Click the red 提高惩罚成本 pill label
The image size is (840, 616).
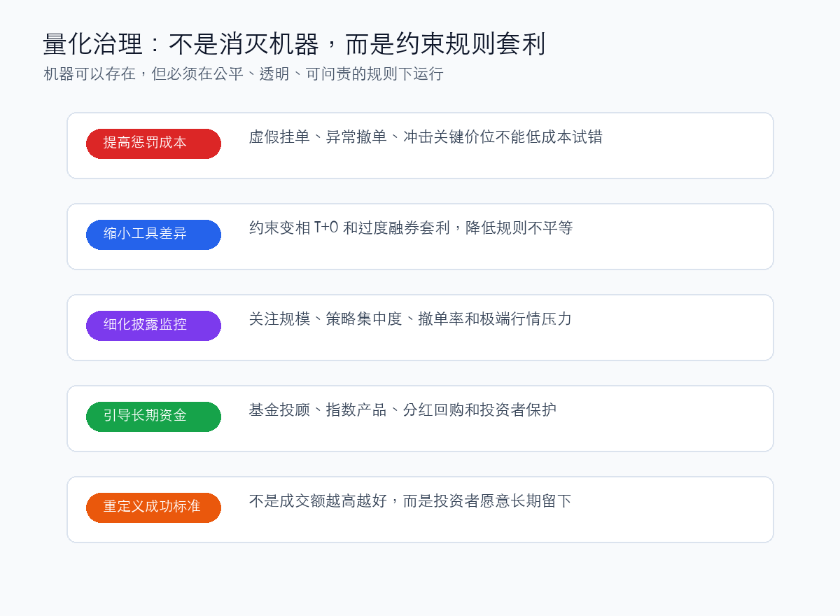point(153,143)
